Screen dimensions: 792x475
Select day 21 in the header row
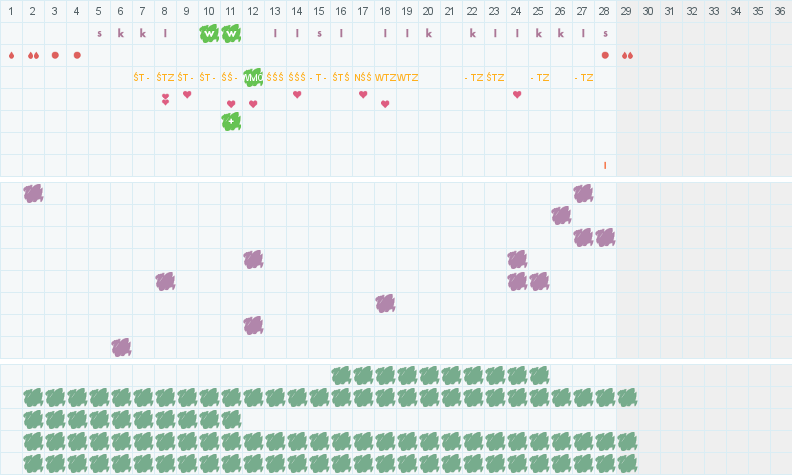tap(450, 11)
